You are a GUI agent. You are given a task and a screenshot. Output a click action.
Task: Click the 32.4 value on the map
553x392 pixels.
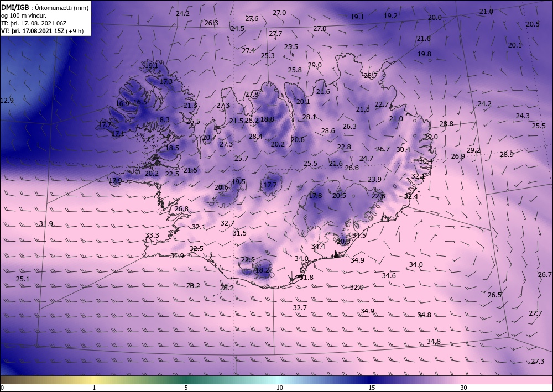click(411, 197)
